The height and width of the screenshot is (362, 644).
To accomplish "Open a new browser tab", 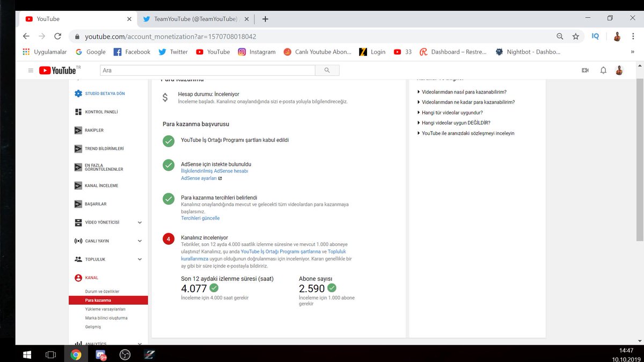I will pyautogui.click(x=265, y=19).
